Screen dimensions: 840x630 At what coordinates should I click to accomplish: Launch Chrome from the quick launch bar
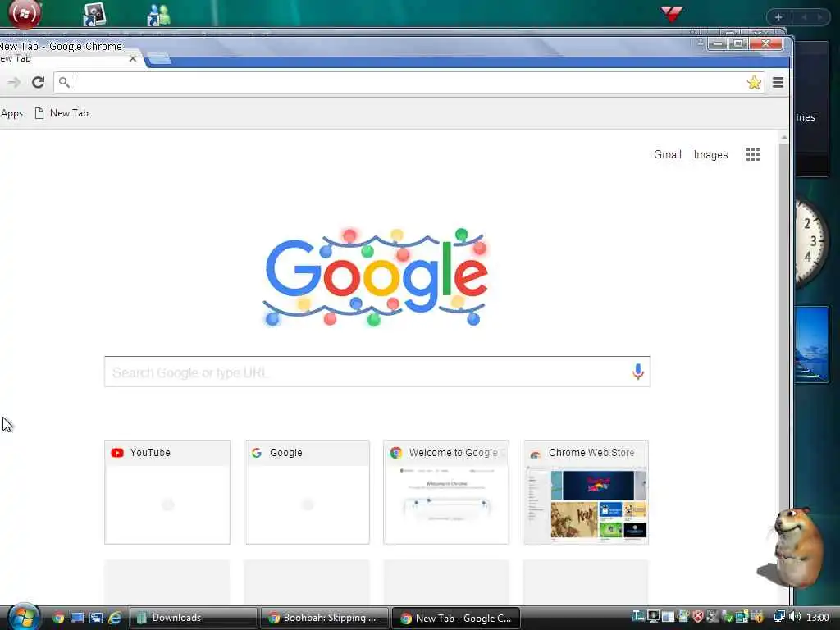point(58,619)
